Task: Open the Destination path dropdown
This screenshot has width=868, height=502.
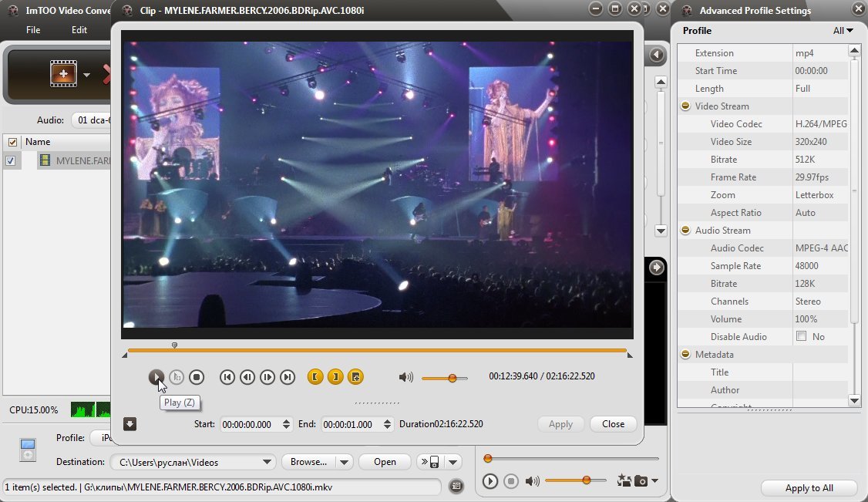Action: click(266, 462)
